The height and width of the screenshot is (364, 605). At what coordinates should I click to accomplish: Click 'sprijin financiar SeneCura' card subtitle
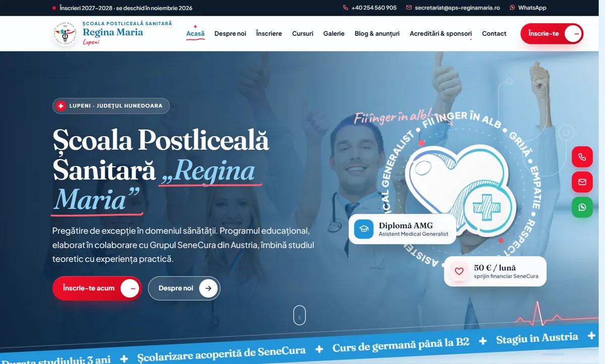pyautogui.click(x=506, y=276)
